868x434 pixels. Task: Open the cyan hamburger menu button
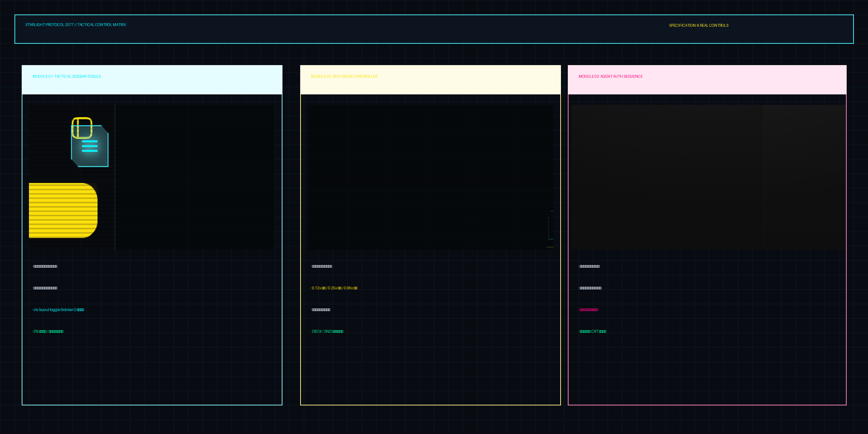tap(90, 146)
